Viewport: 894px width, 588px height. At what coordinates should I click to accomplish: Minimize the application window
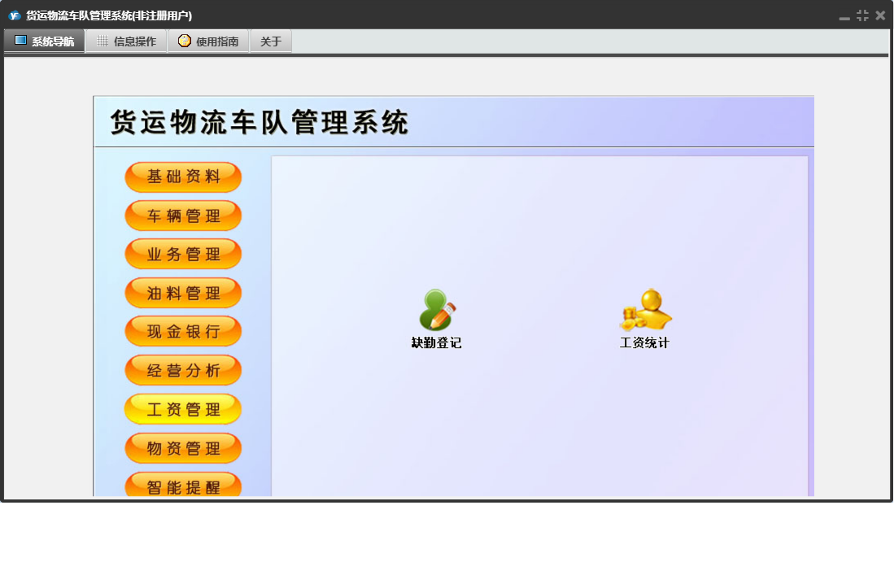[844, 16]
